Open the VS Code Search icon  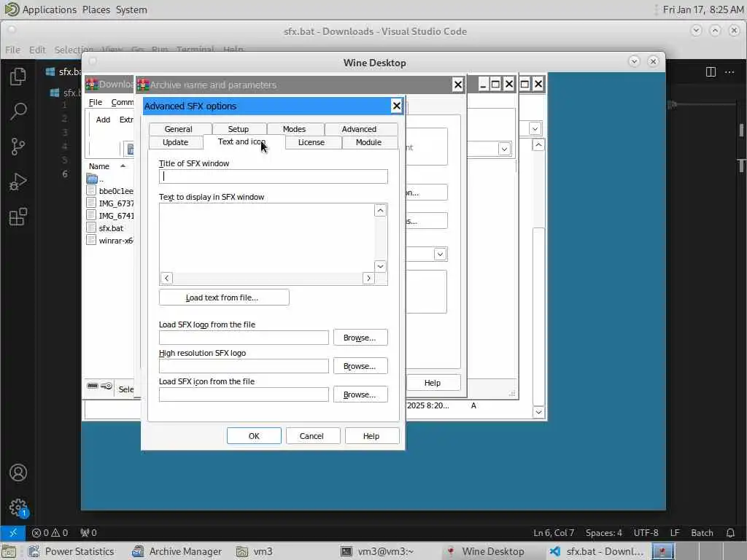point(18,111)
